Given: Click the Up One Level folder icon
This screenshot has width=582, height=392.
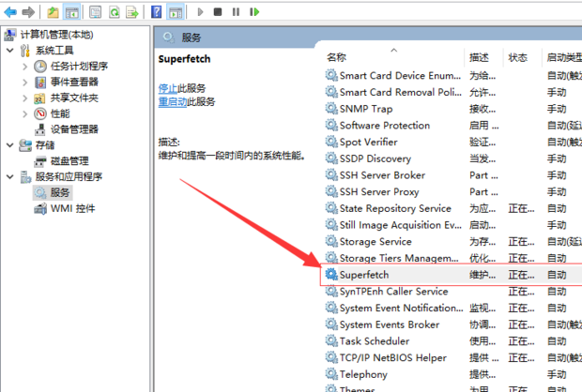Looking at the screenshot, I should click(x=53, y=12).
